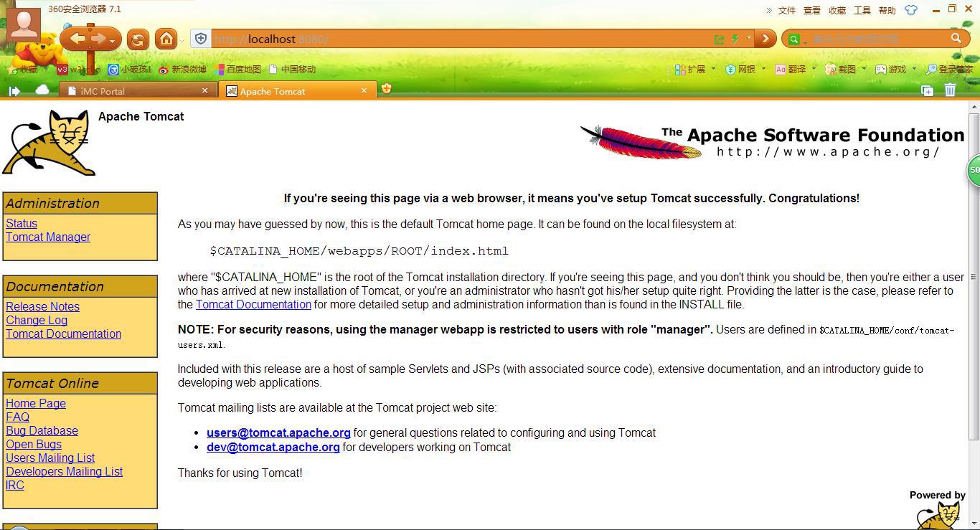Screen dimensions: 980x530
Task: Open the 收藏 menu
Action: (x=837, y=10)
